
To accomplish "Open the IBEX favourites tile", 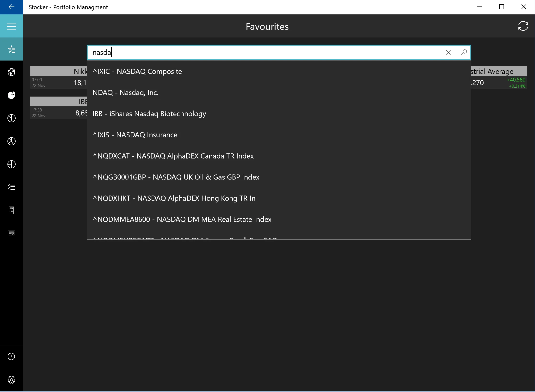I will (x=58, y=108).
